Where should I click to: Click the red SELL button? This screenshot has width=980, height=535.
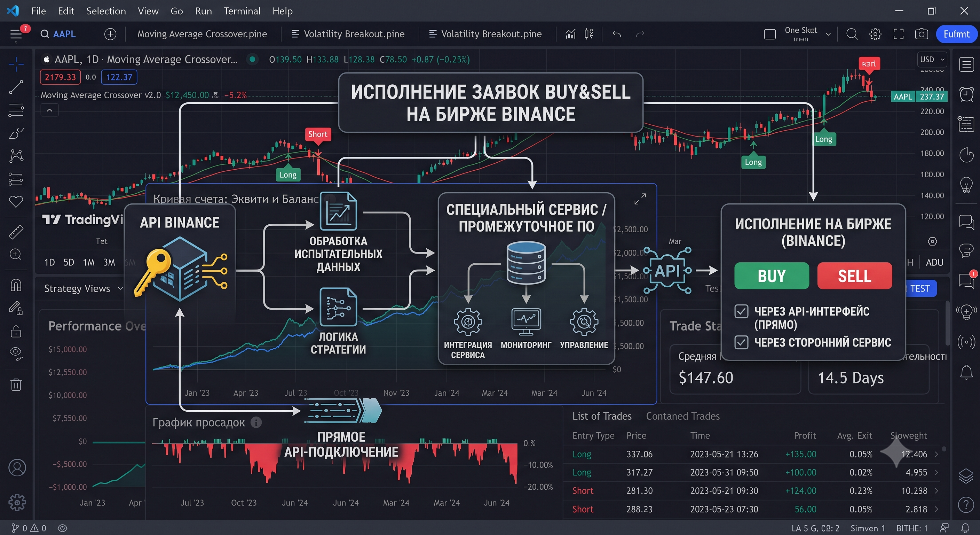pos(854,276)
